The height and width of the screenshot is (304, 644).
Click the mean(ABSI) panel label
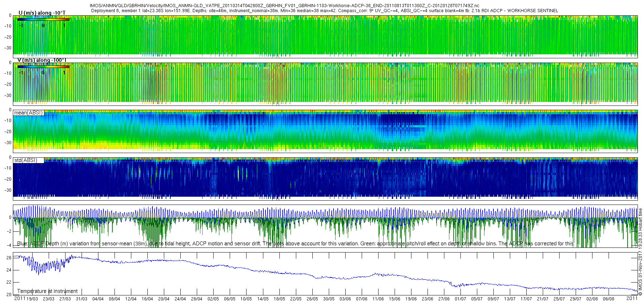click(x=28, y=113)
